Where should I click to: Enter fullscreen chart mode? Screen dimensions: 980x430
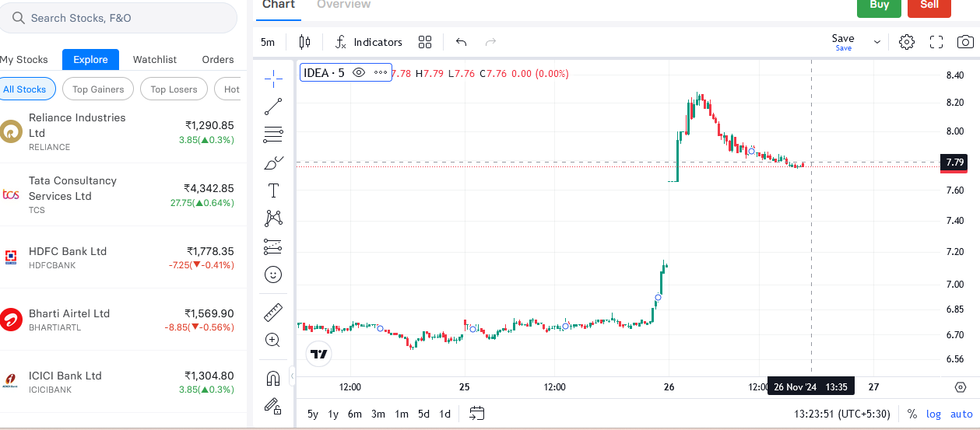[936, 42]
